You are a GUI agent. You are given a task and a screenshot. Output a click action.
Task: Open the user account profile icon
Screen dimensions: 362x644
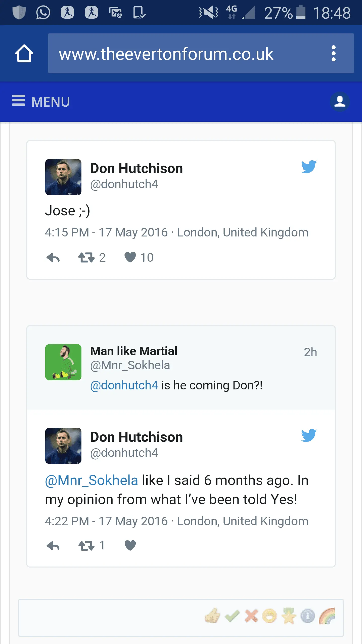(340, 102)
